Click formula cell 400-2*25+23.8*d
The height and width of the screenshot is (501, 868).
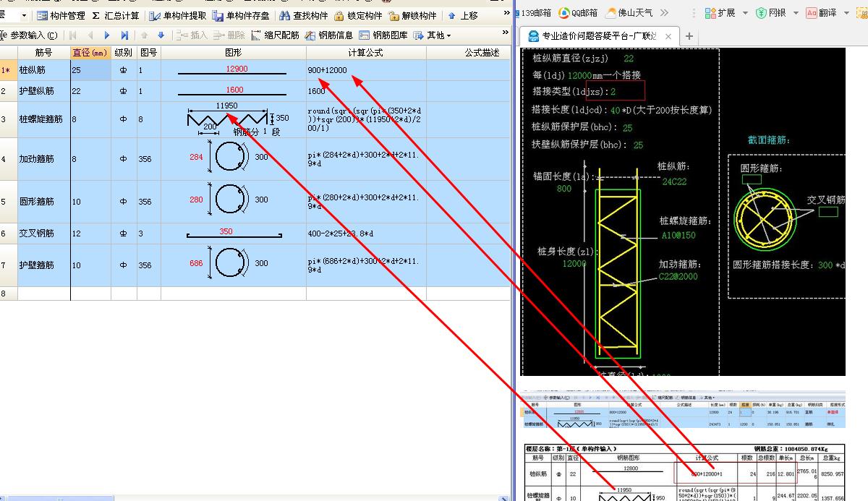point(366,234)
